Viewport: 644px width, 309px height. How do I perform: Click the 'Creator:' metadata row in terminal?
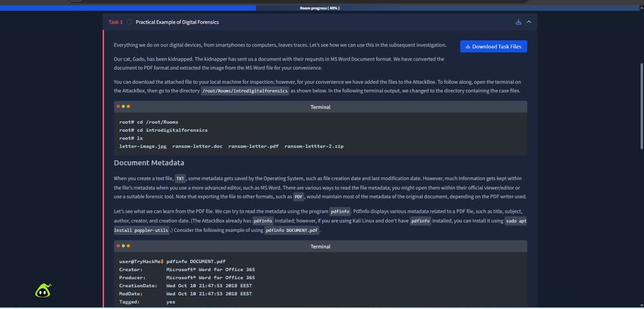coord(187,269)
